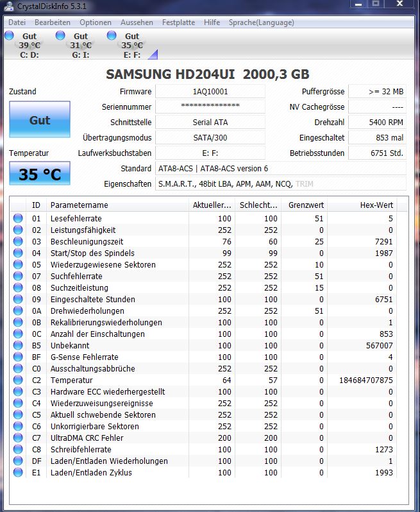Click the status icon for Aktuell schwebende Sektoren
The width and height of the screenshot is (420, 512).
coord(18,414)
